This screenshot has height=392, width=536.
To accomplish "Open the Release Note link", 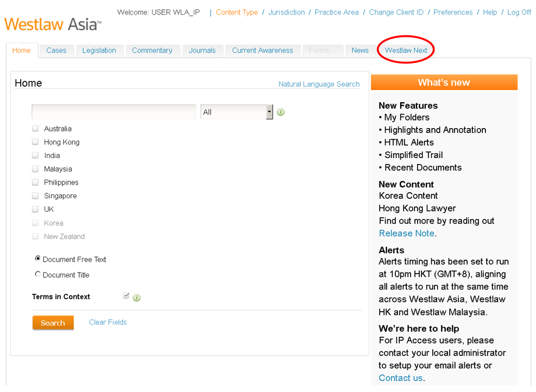I will click(x=406, y=233).
